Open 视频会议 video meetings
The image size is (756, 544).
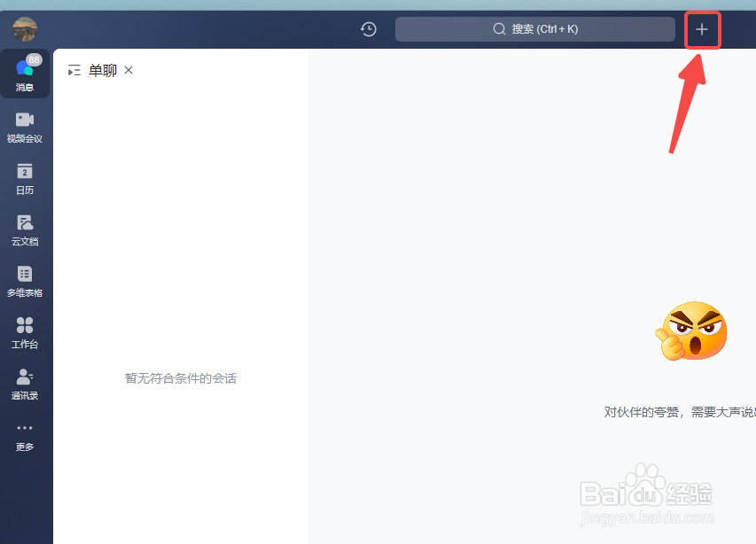[x=25, y=128]
